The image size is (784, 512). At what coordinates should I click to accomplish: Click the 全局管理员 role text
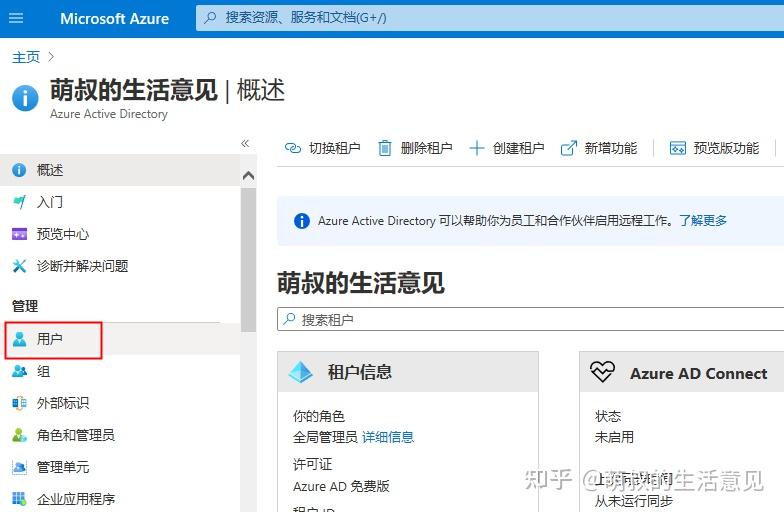coord(325,437)
